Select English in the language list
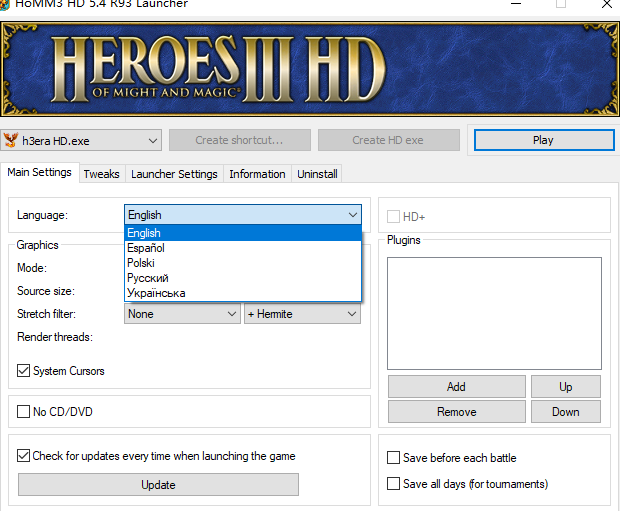 click(x=243, y=233)
